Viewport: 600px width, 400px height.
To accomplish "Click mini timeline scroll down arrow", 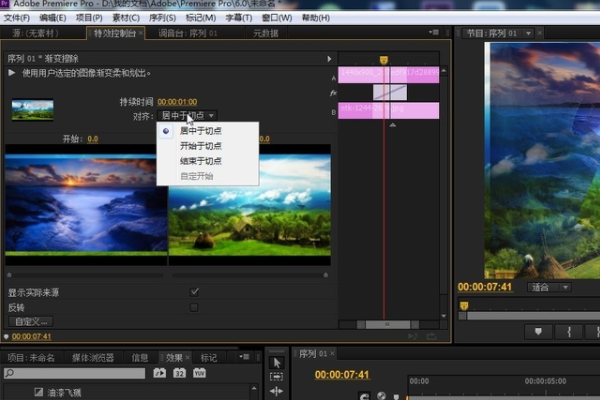I will pos(443,316).
